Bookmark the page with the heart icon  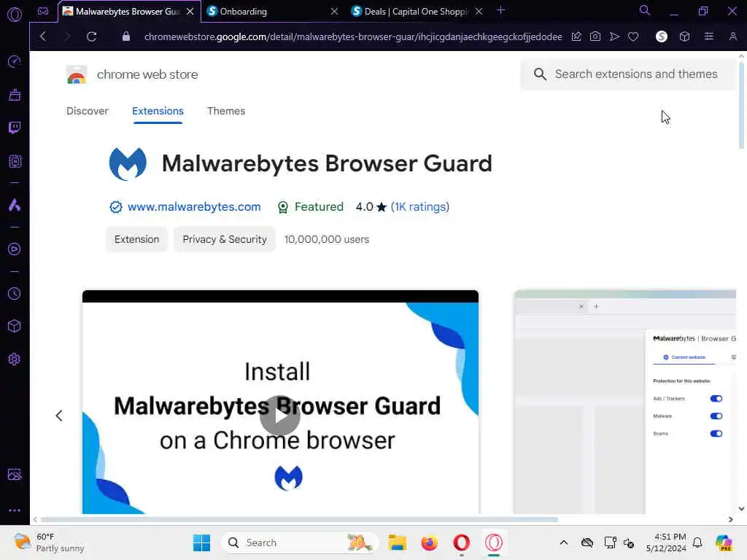[x=633, y=36]
